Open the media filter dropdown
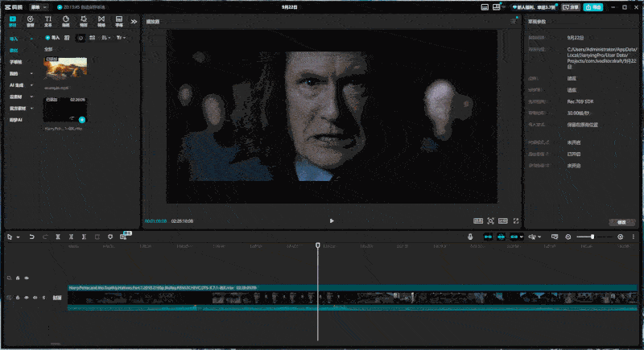The image size is (644, 350). click(x=121, y=38)
